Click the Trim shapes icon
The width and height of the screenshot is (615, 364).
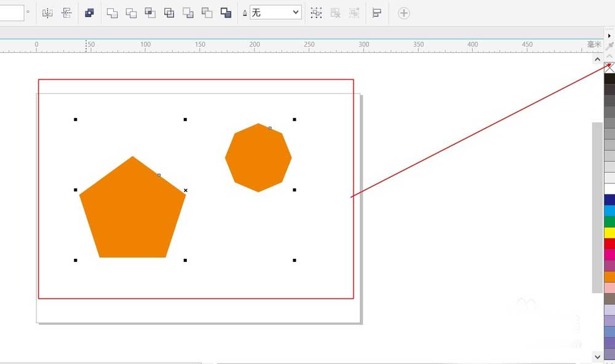pos(131,13)
